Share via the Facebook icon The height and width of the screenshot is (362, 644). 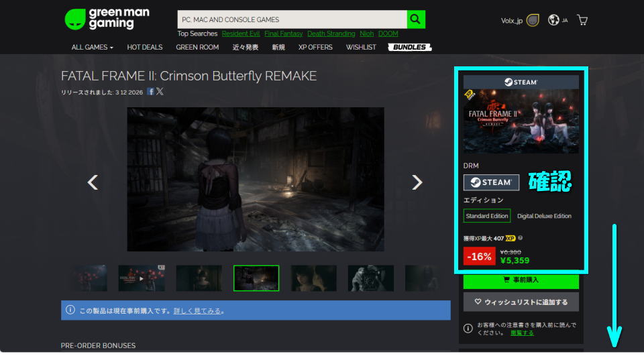[x=151, y=91]
